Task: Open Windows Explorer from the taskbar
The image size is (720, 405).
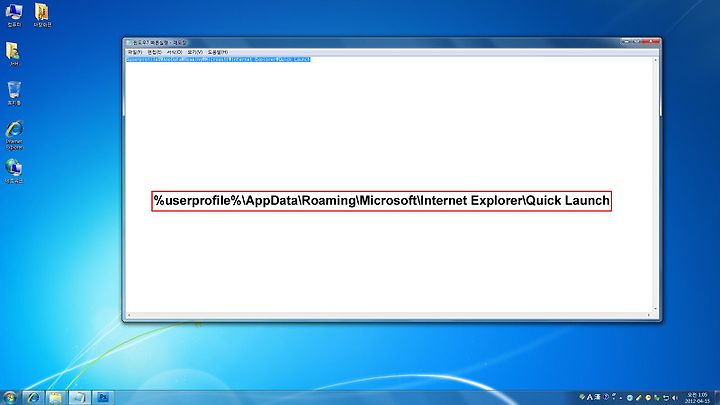Action: [56, 398]
